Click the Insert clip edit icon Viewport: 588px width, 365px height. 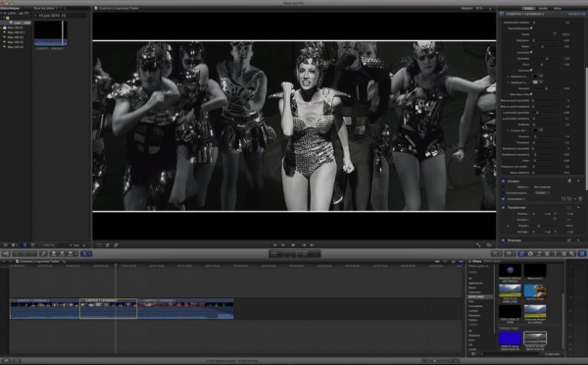(x=63, y=253)
